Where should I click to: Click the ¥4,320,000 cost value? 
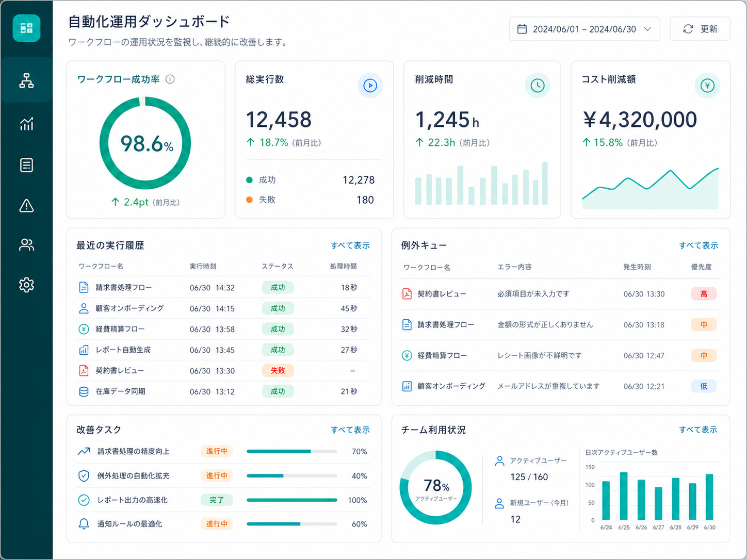tap(640, 120)
